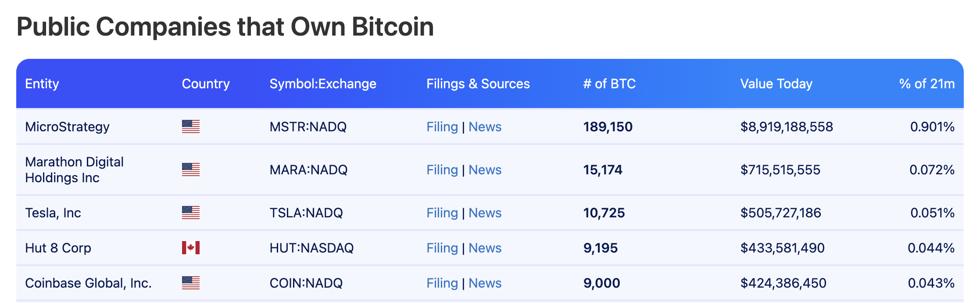
Task: Click the Value Today column header
Action: [776, 83]
